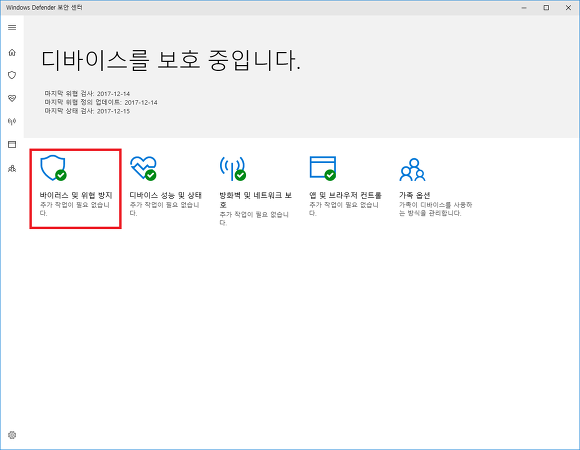Click the large firewall antenna icon
This screenshot has height=450, width=580.
[x=233, y=168]
